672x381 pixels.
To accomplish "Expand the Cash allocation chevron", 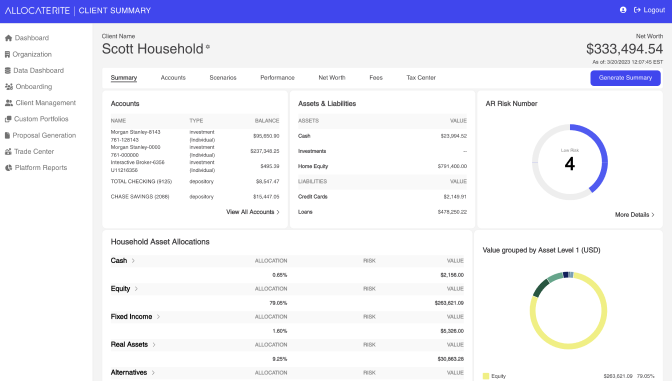I will click(133, 261).
